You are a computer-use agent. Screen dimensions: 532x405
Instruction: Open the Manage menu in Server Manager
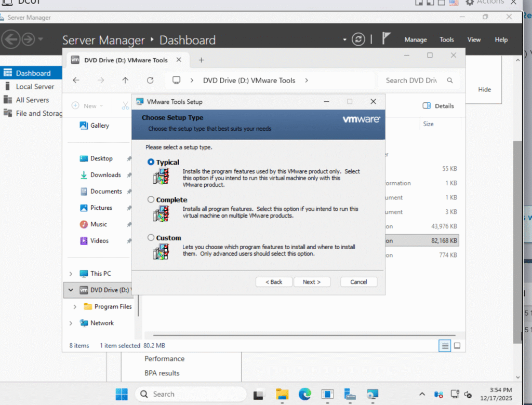coord(416,40)
